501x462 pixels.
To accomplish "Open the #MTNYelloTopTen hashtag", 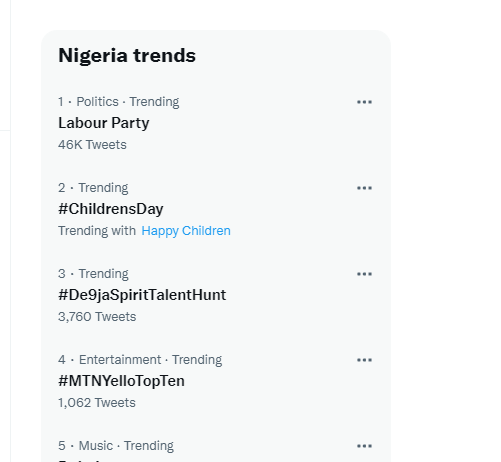I will click(x=121, y=381).
